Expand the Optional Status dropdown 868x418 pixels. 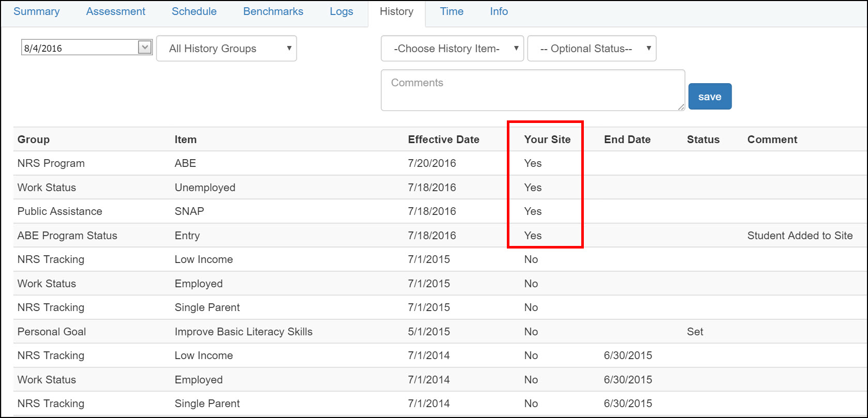tap(592, 49)
